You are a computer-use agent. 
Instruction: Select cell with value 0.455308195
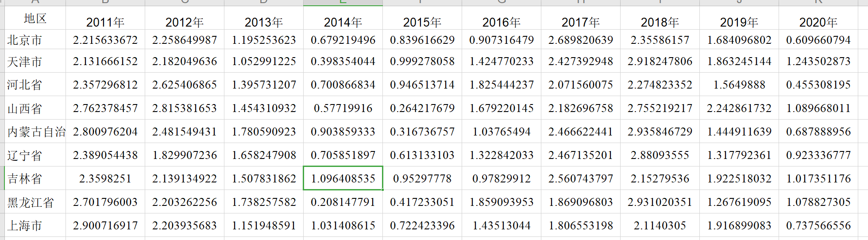(x=818, y=85)
